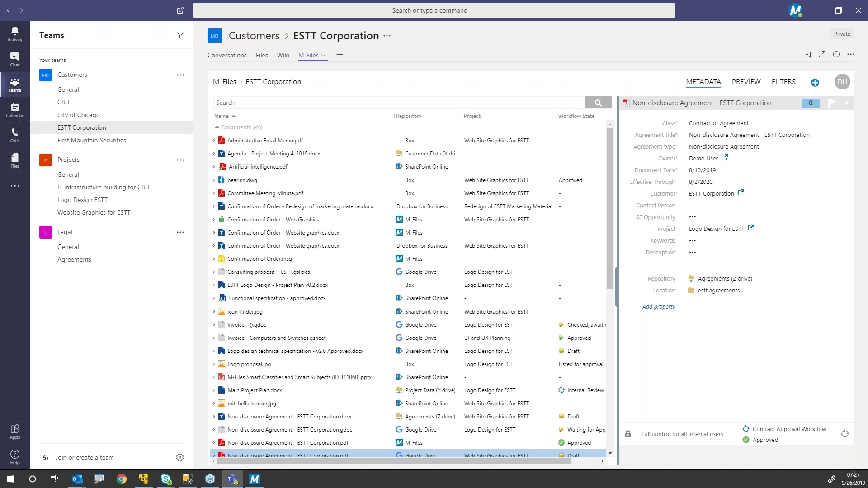Toggle the follow flag icon
Image resolution: width=868 pixels, height=488 pixels.
click(x=832, y=103)
